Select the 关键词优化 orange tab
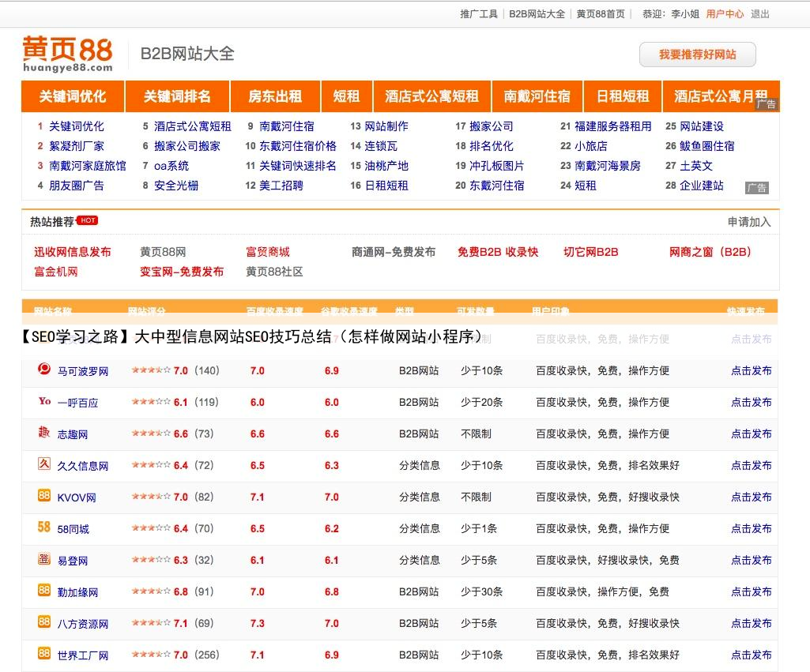Image resolution: width=810 pixels, height=672 pixels. pyautogui.click(x=72, y=96)
